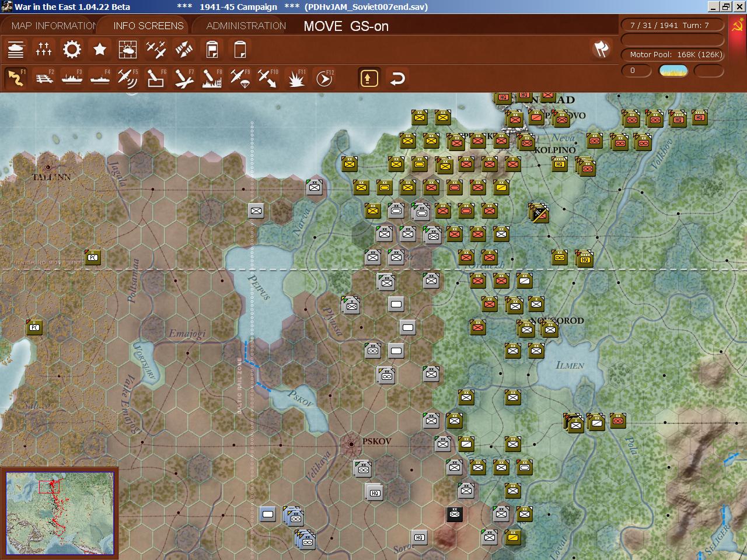
Task: Click the MOVE GS-on mode label
Action: (346, 26)
